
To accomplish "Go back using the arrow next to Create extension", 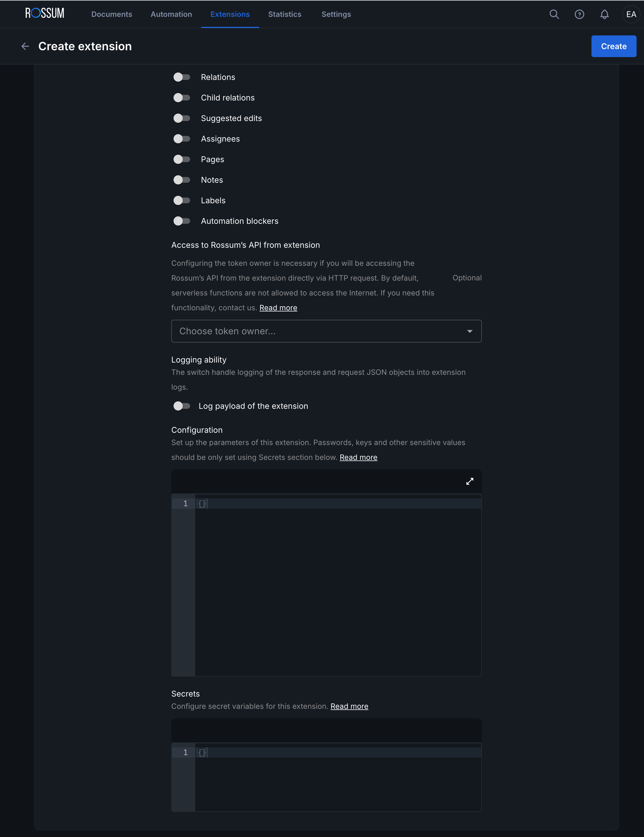I will point(25,46).
